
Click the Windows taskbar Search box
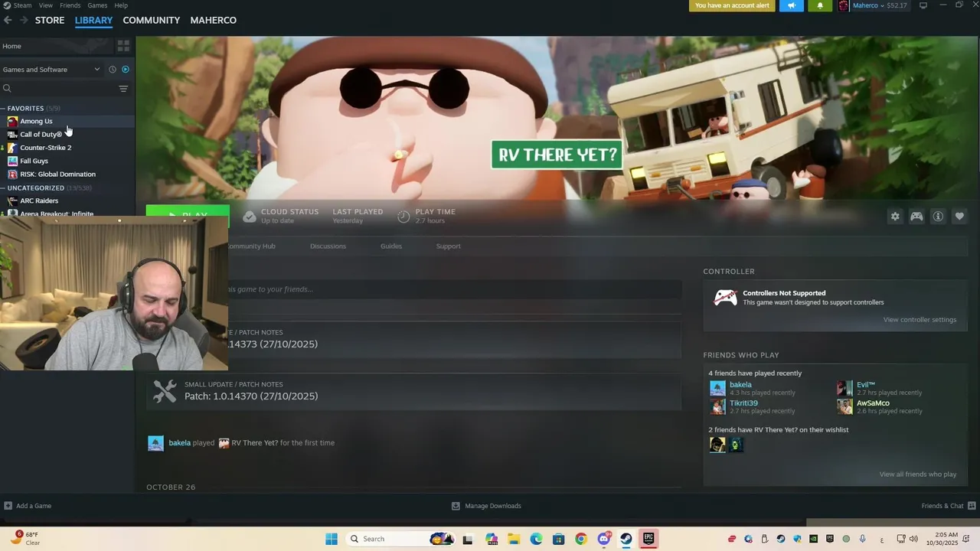(x=400, y=539)
